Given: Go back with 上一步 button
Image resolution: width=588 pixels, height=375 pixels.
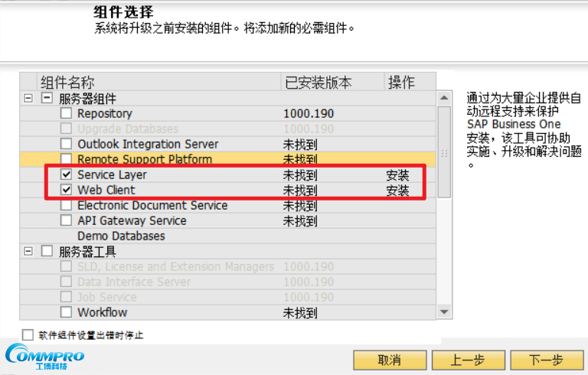Looking at the screenshot, I should click(468, 360).
